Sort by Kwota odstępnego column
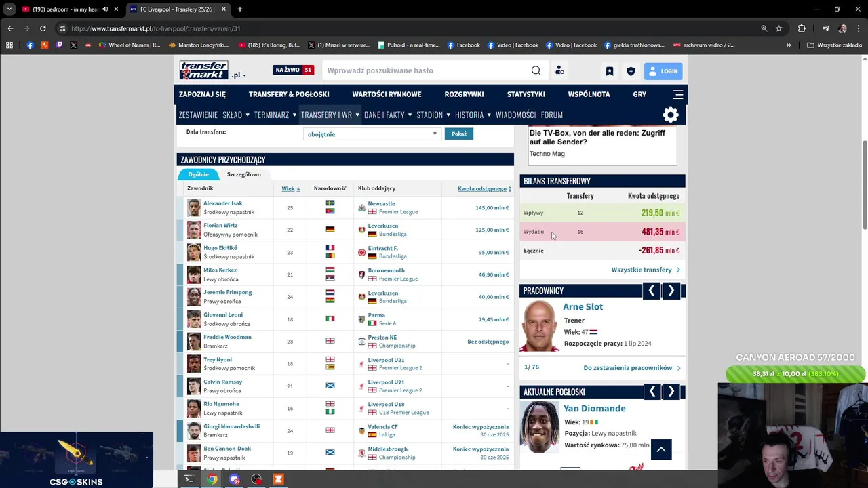Image resolution: width=868 pixels, height=488 pixels. 484,188
